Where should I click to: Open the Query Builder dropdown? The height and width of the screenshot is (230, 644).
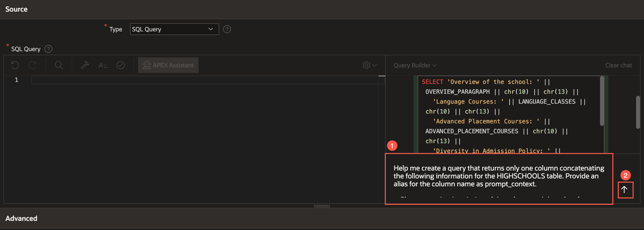pos(415,65)
